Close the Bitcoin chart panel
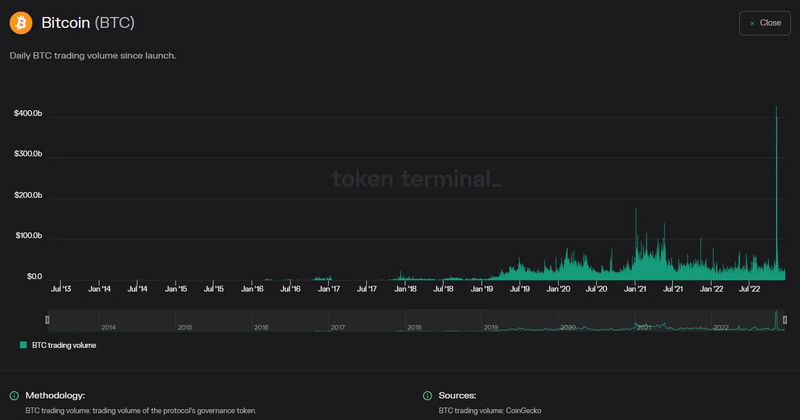The width and height of the screenshot is (800, 420). coord(765,23)
